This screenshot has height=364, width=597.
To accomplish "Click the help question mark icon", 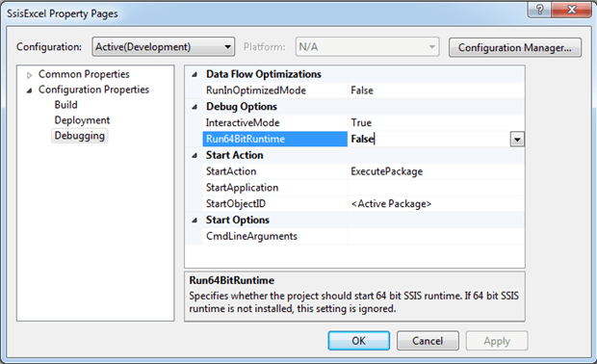I will tap(539, 9).
